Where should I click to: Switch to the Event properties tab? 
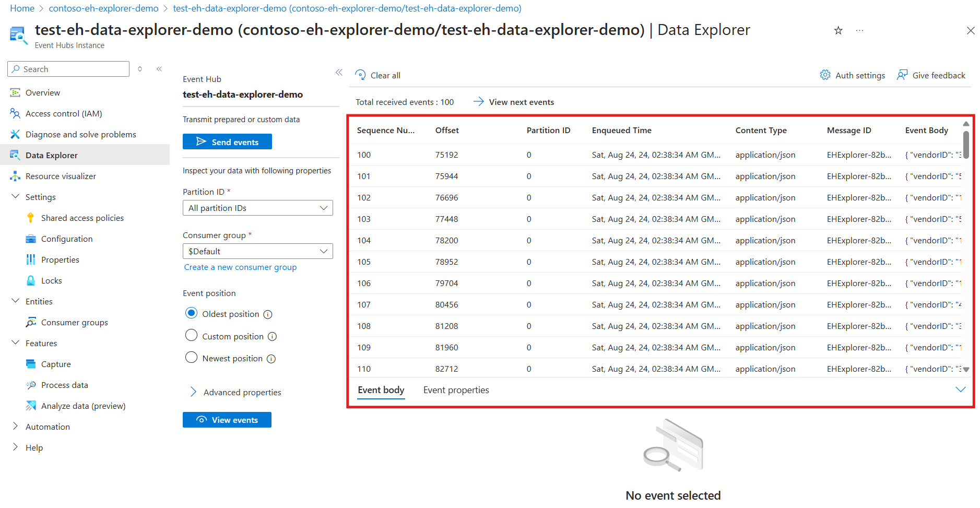pos(456,390)
